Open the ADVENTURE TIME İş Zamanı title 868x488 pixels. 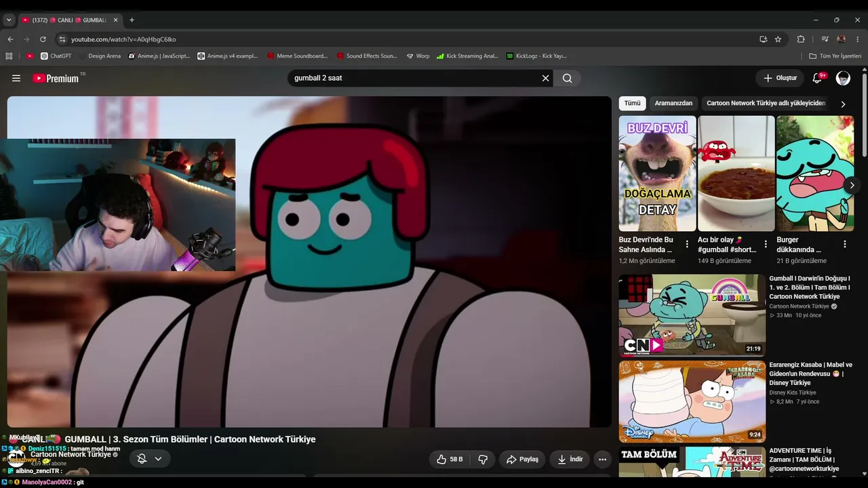point(804,460)
